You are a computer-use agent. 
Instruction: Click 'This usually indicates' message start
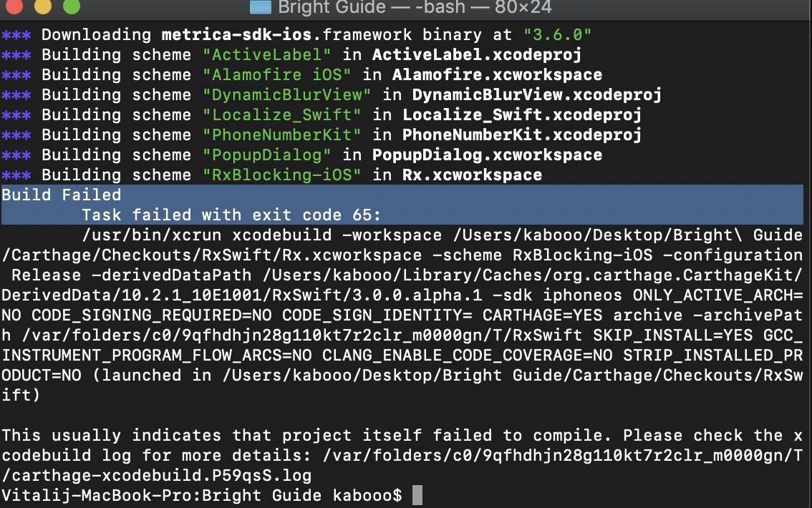click(x=111, y=436)
